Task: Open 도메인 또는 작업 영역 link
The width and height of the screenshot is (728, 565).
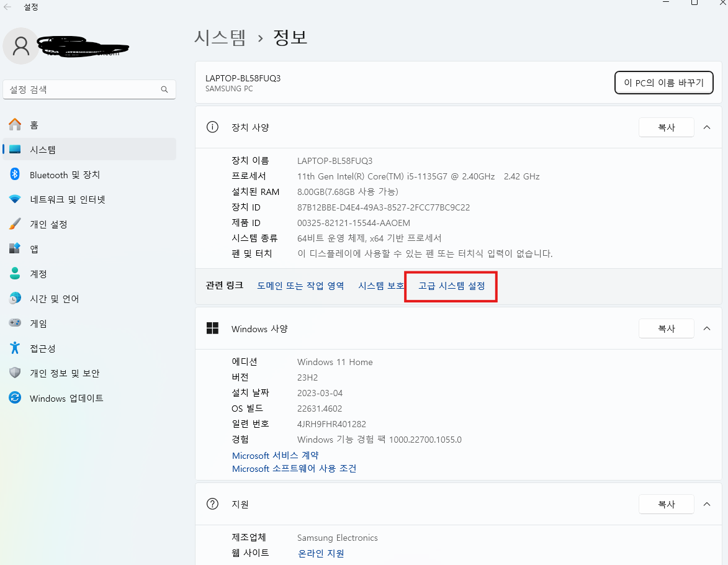Action: (x=300, y=286)
